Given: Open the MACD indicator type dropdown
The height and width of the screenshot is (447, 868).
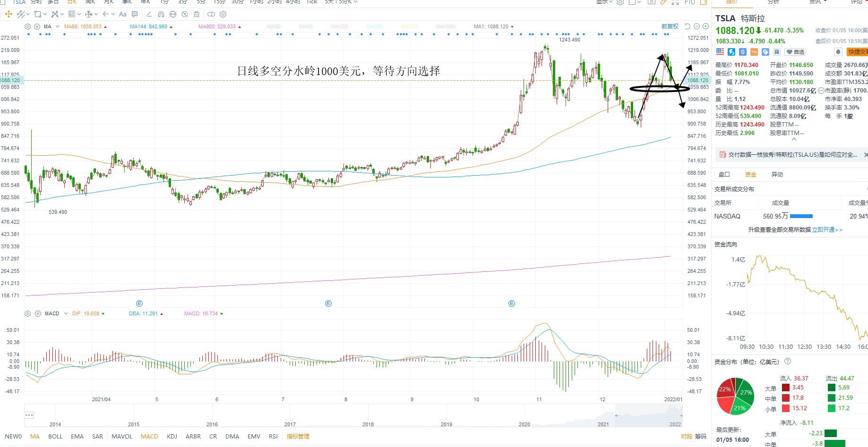Looking at the screenshot, I should pos(66,313).
